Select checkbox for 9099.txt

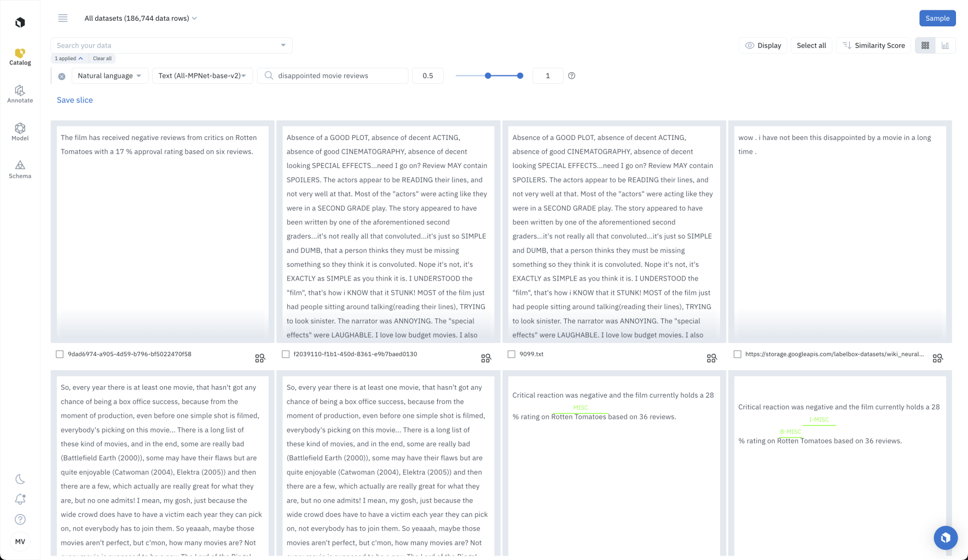pyautogui.click(x=512, y=354)
